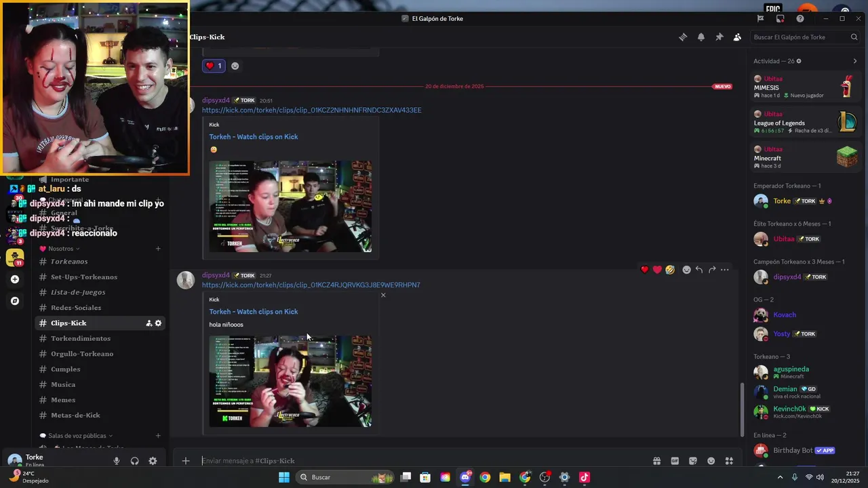Invite people to Clips-Kick channel icon
The image size is (868, 488).
tap(149, 323)
